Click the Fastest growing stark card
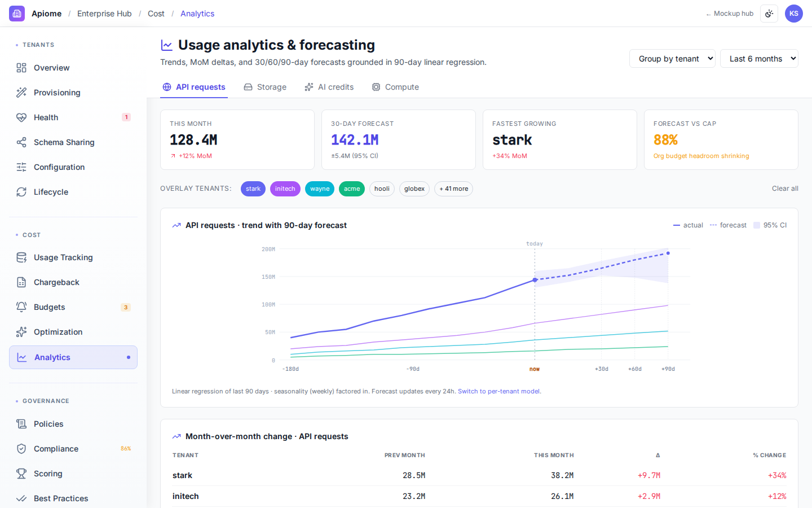This screenshot has width=812, height=508. click(560, 139)
